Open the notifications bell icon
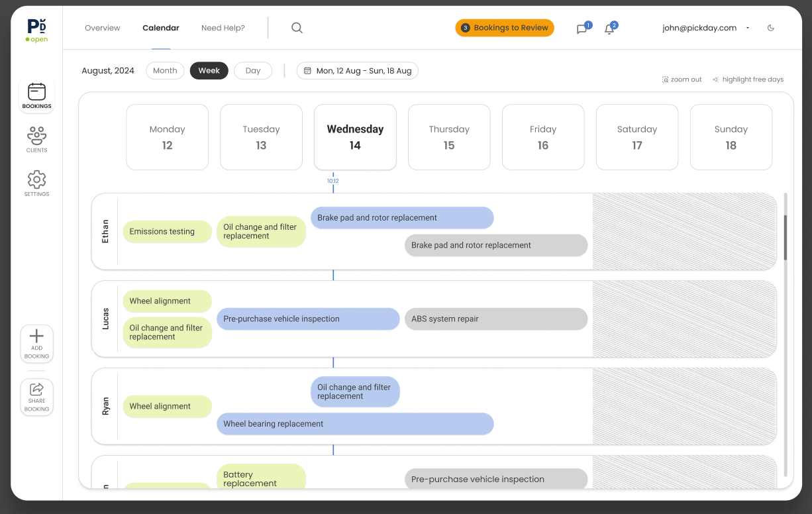This screenshot has width=812, height=514. click(610, 28)
